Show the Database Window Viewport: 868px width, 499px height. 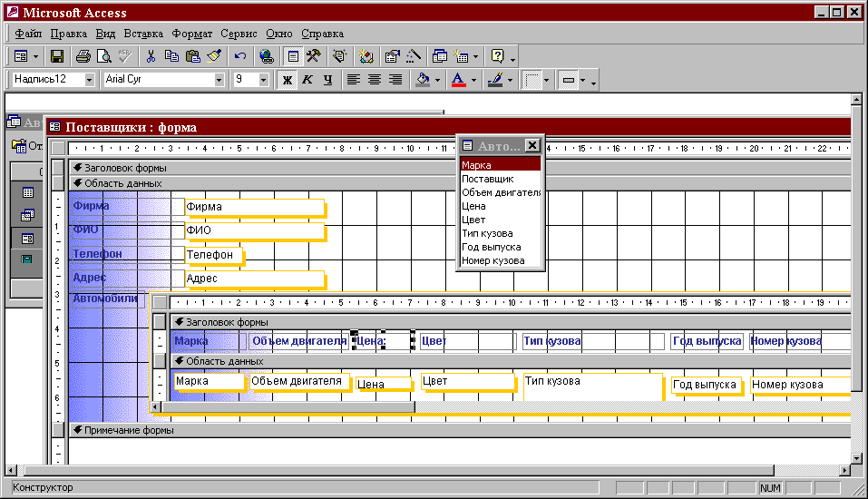(440, 56)
